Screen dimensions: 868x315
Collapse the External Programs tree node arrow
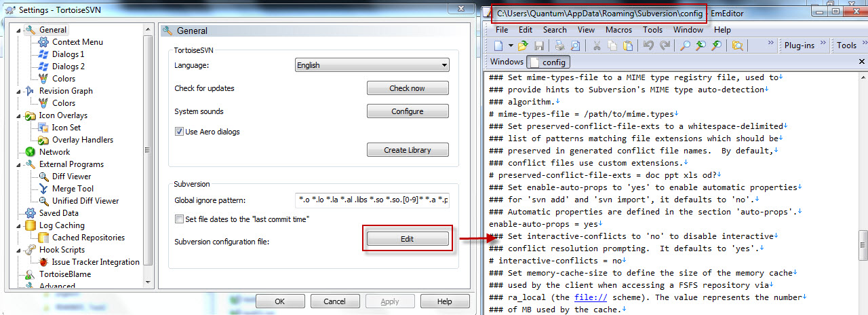point(19,164)
